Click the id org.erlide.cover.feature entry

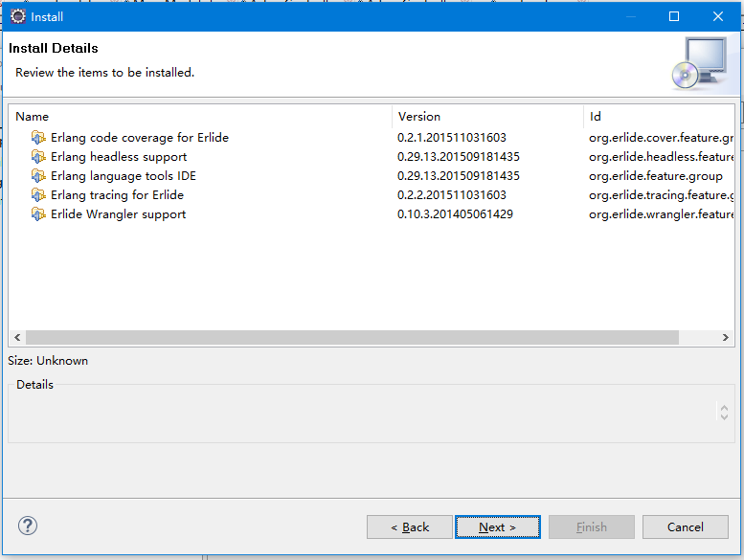tap(662, 138)
